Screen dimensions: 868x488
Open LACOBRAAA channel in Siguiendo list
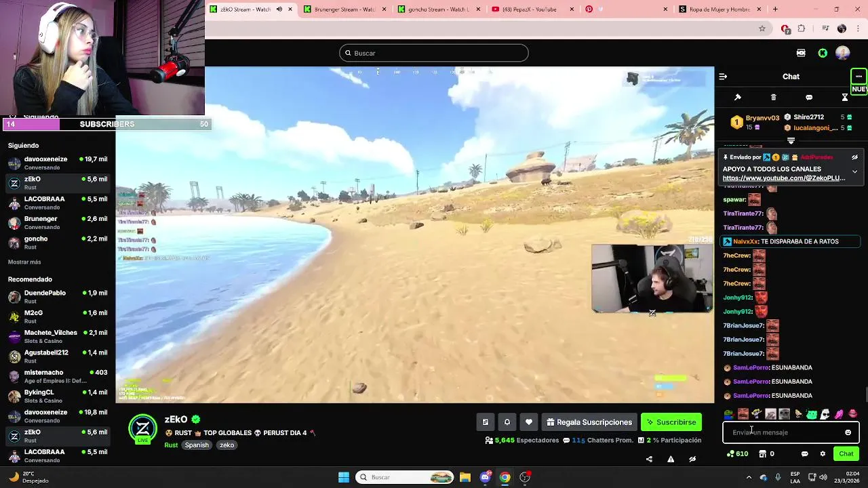click(x=58, y=203)
